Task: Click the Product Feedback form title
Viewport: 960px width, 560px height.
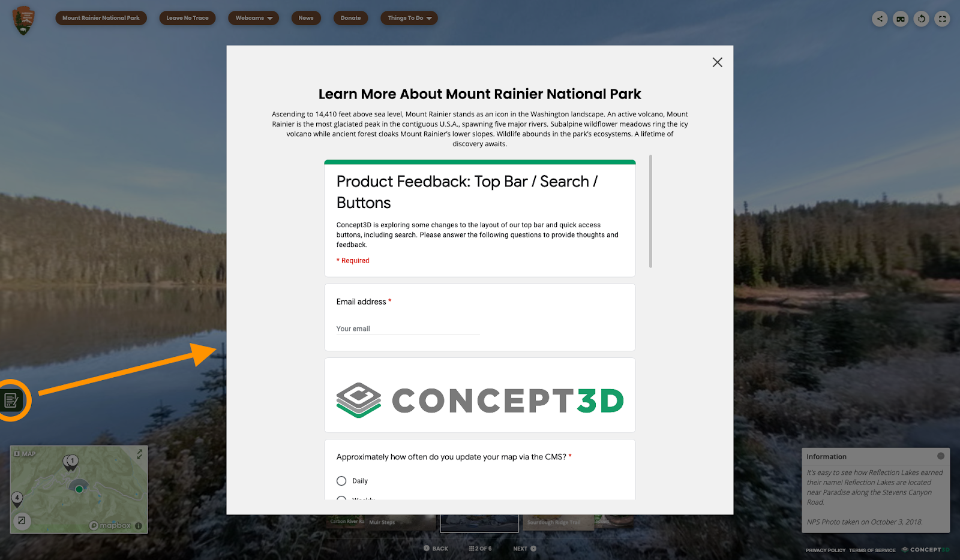Action: click(467, 192)
